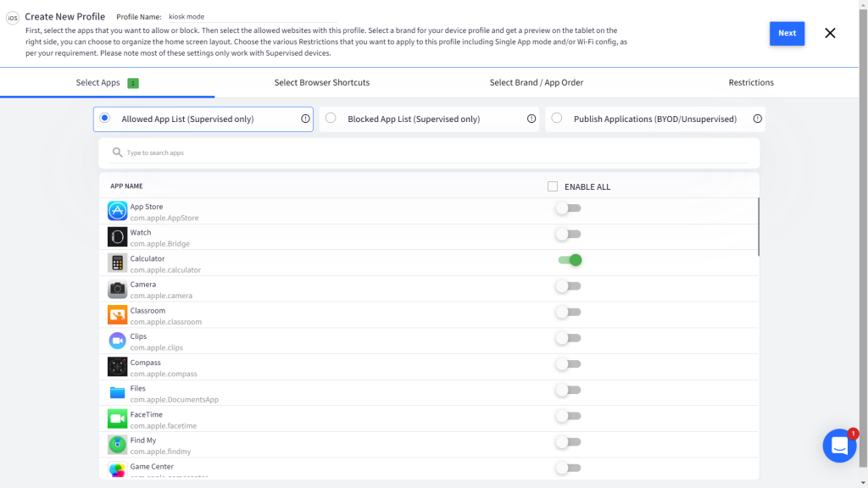Viewport: 868px width, 488px height.
Task: Click the search apps input field
Action: [432, 153]
